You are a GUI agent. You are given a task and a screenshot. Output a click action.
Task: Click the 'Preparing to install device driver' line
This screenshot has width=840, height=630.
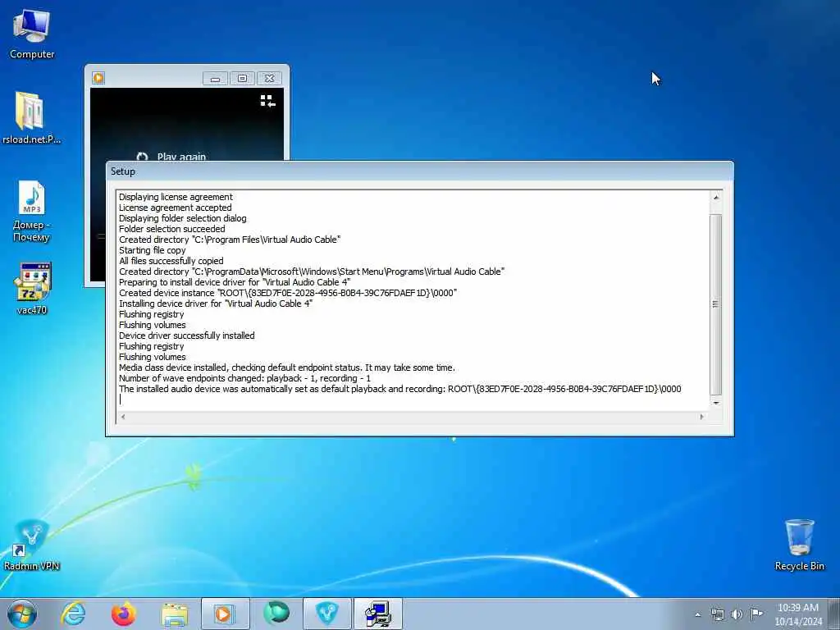click(235, 282)
